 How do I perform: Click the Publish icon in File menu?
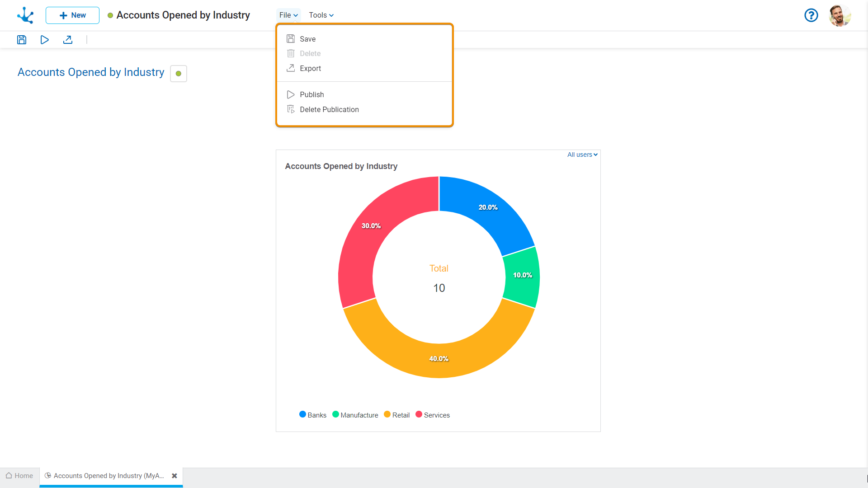coord(290,94)
